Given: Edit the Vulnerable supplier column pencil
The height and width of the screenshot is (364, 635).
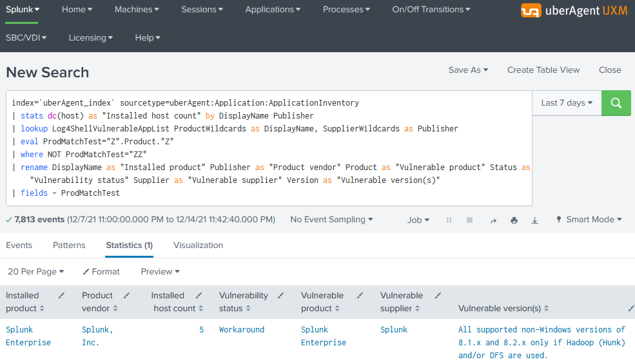Looking at the screenshot, I should [438, 296].
